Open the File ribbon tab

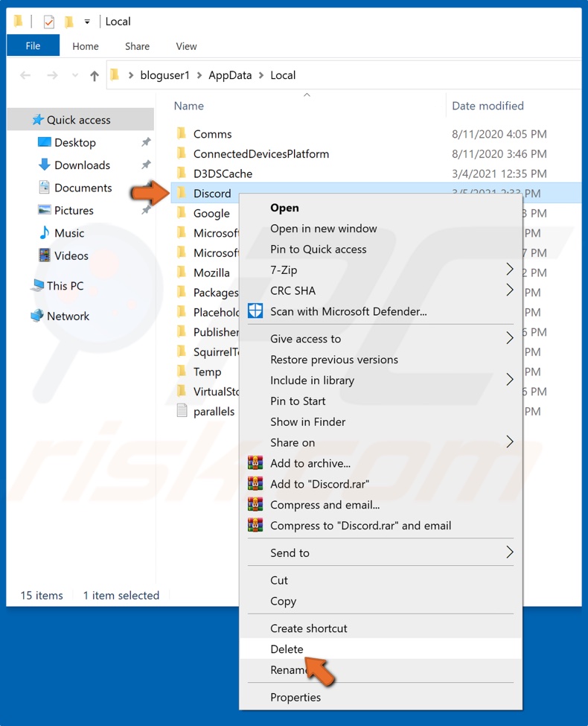[x=33, y=45]
